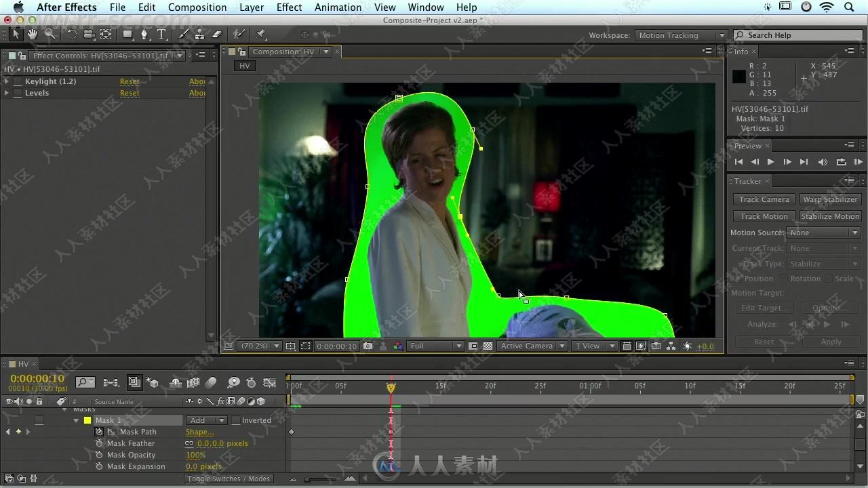
Task: Click the Toggle Switches / Modes button
Action: pyautogui.click(x=229, y=479)
